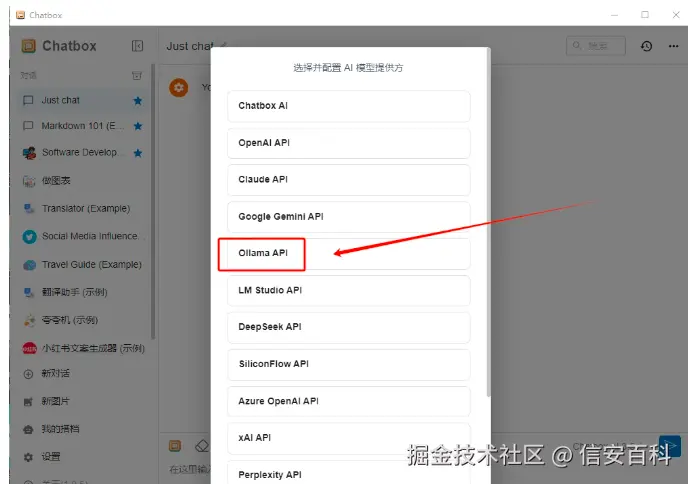688x484 pixels.
Task: Click the image icon beside 新图片
Action: click(28, 402)
